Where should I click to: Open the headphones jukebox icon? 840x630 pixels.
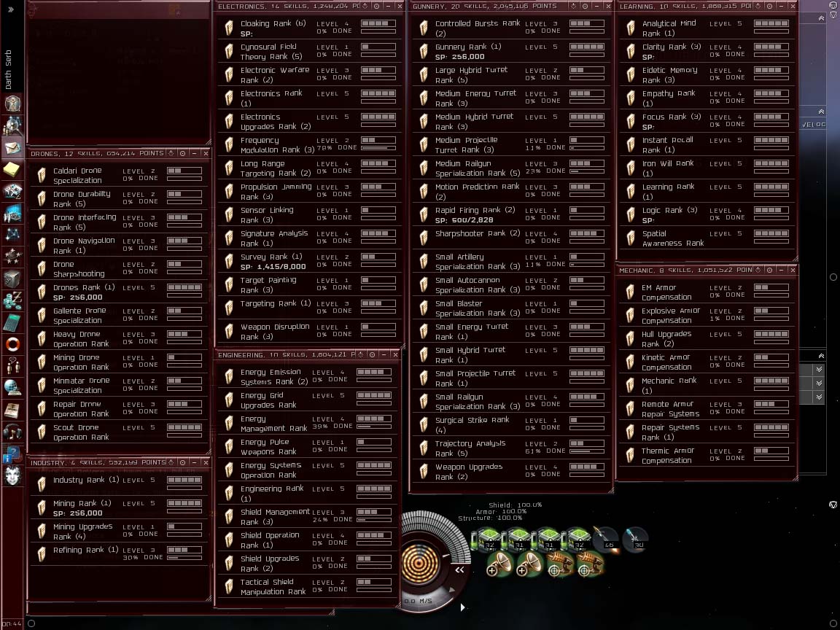pos(12,432)
